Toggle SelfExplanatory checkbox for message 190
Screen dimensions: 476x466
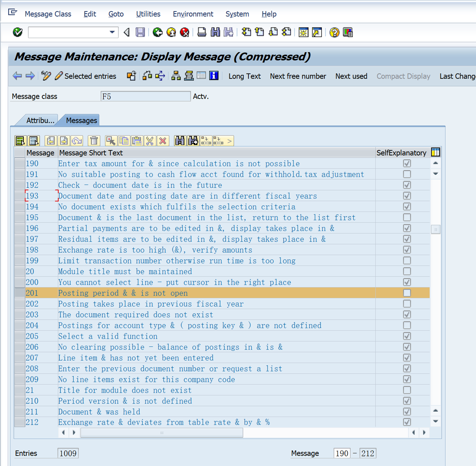tap(407, 164)
